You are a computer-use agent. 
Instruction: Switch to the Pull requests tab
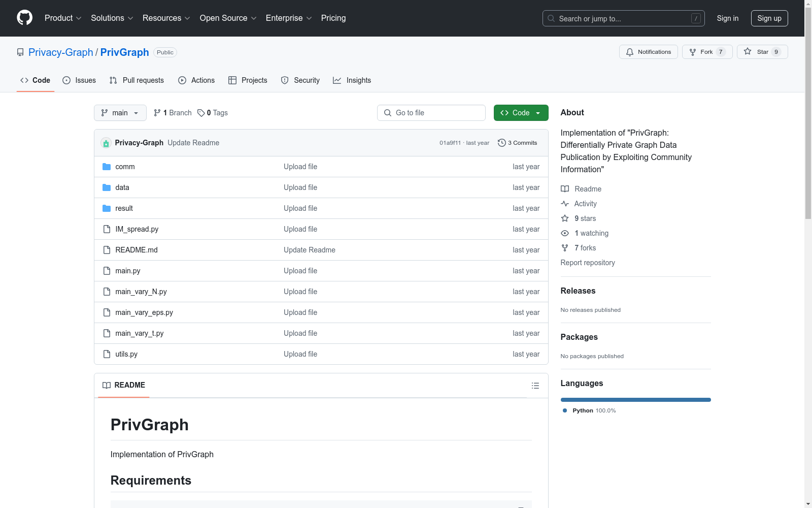click(137, 80)
